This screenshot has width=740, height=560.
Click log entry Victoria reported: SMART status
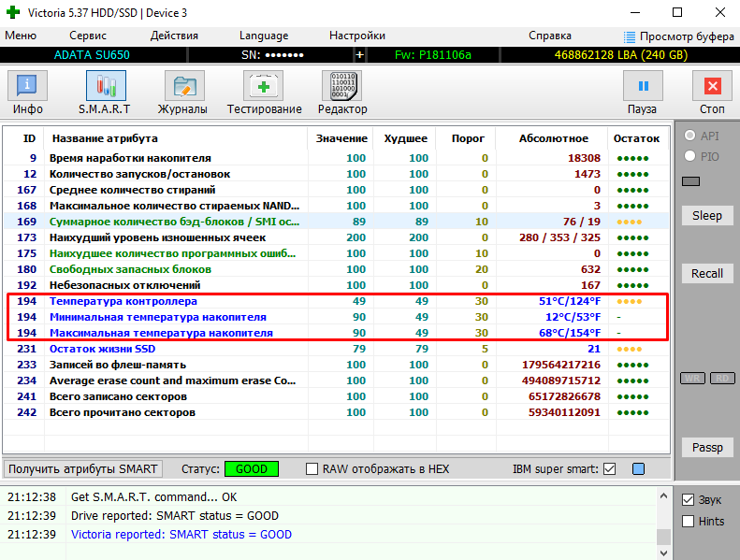pos(181,535)
